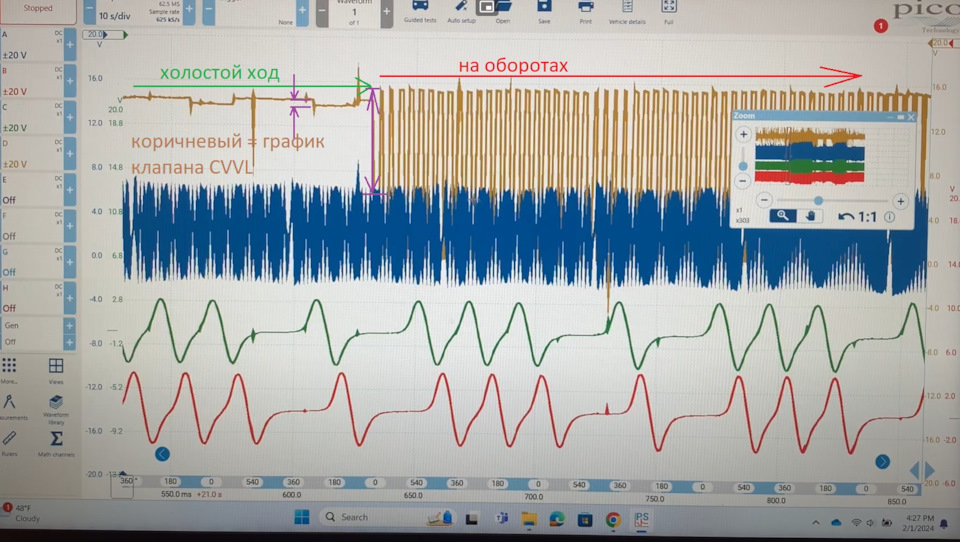Click PicoScope taskbar icon

click(x=641, y=520)
